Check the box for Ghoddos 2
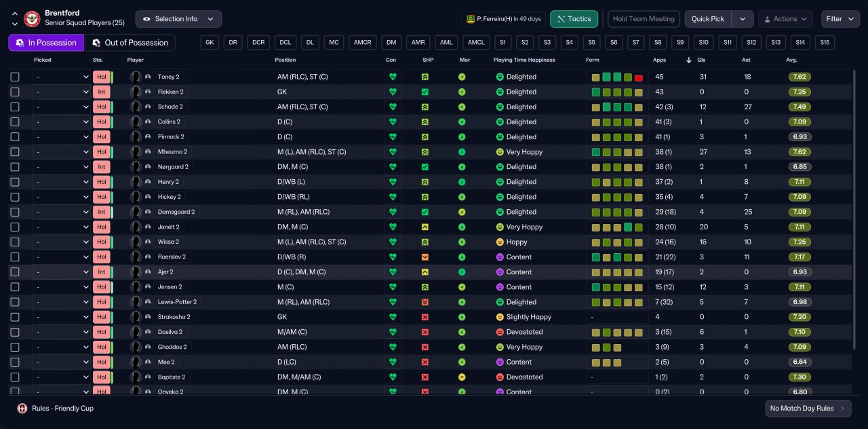Screen dimensions: 868x429 pyautogui.click(x=15, y=347)
